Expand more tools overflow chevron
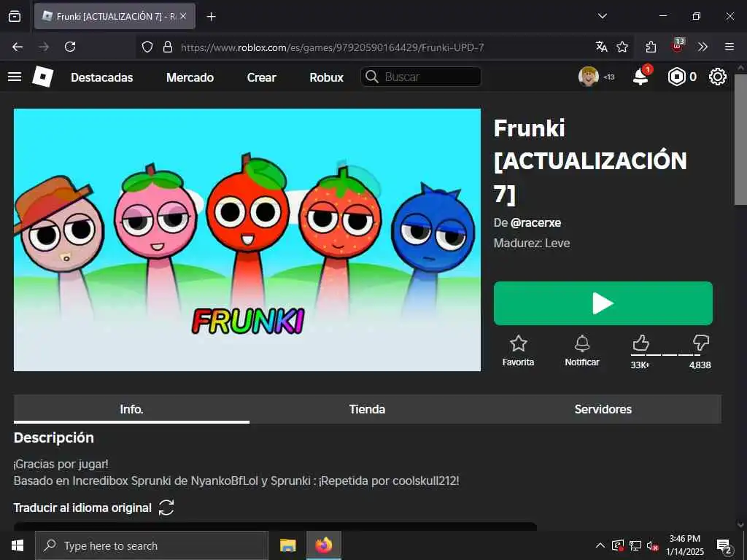The image size is (747, 560). 703,47
